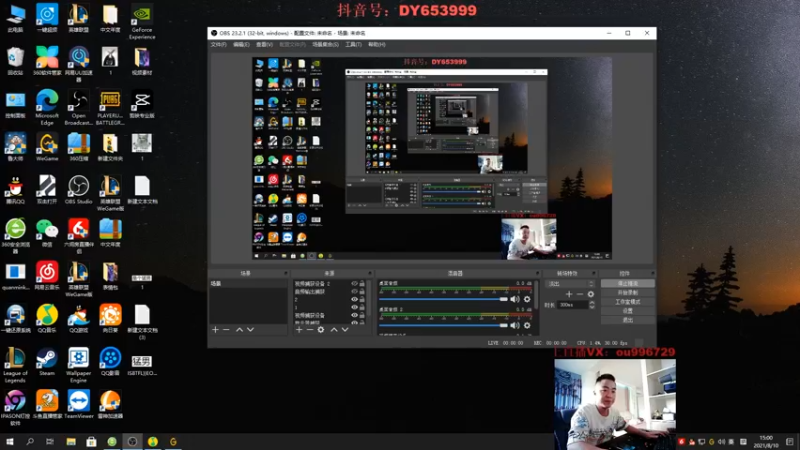Image resolution: width=800 pixels, height=450 pixels.
Task: Toggle visibility eye for 视频捕获设备 source
Action: click(x=354, y=315)
